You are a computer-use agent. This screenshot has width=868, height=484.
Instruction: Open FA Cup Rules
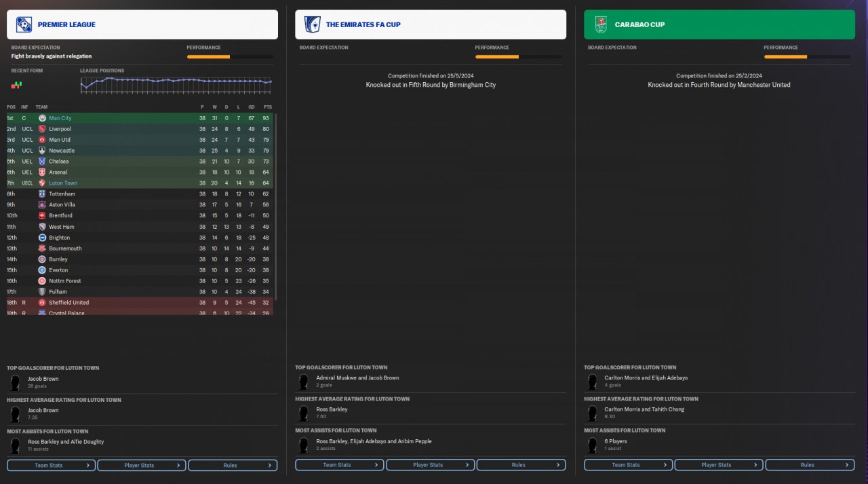521,465
